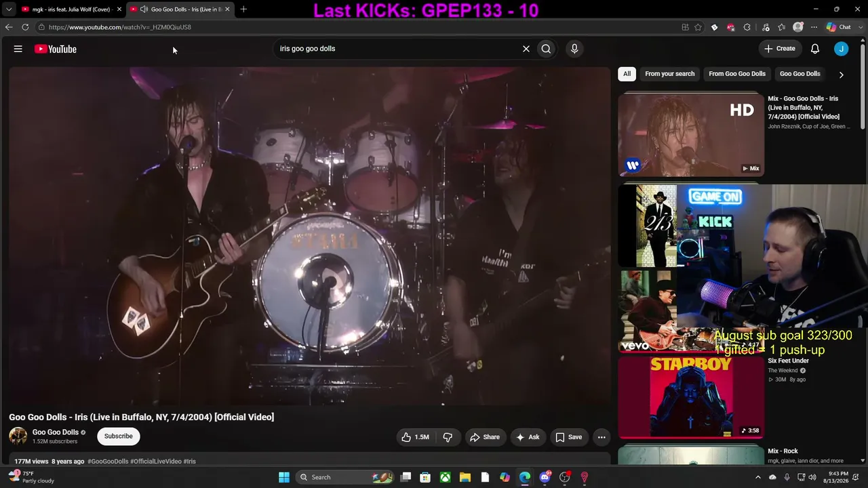Ask about this video

point(528,437)
